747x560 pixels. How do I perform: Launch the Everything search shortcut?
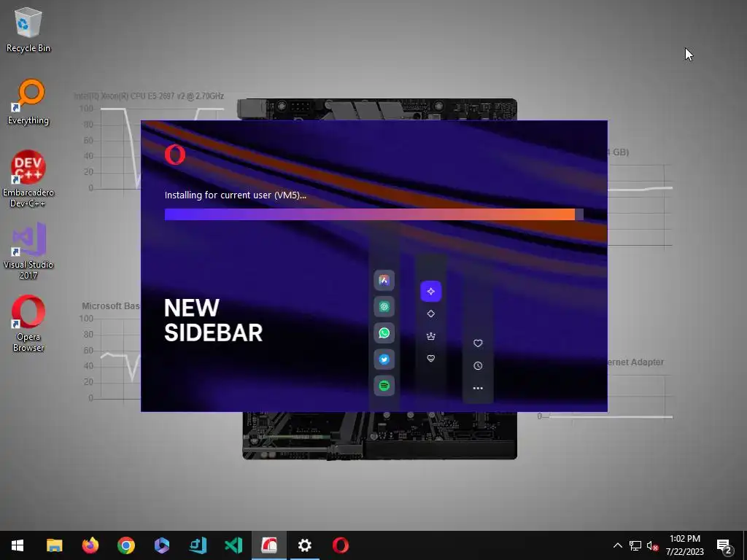(28, 101)
